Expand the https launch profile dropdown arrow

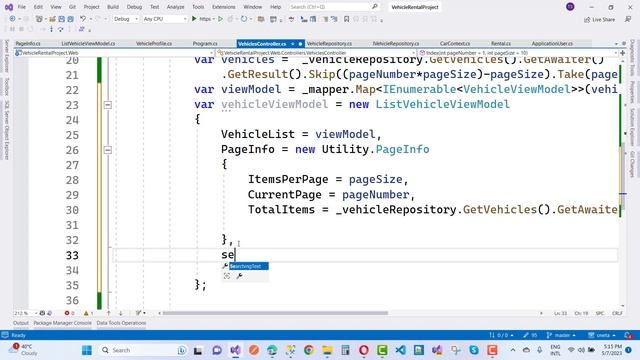coord(213,19)
